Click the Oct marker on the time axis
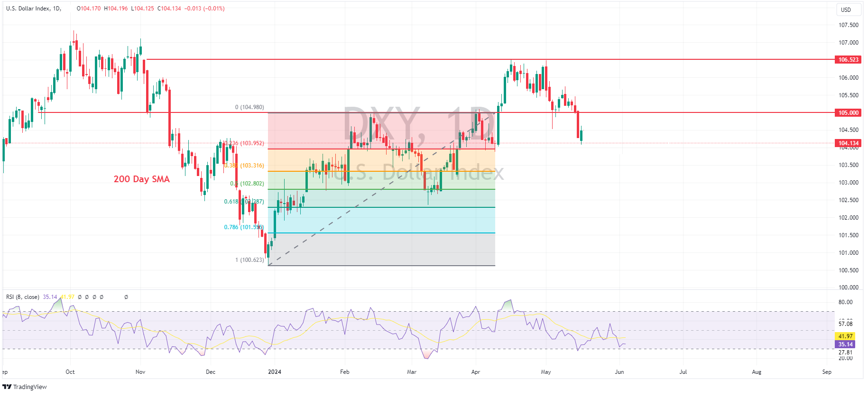Viewport: 868px width, 399px height. (70, 372)
